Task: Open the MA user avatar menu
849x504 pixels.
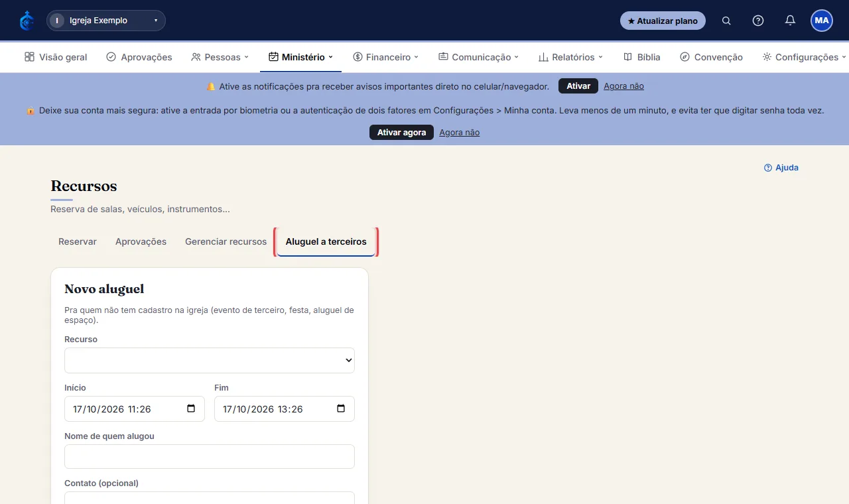Action: coord(822,21)
